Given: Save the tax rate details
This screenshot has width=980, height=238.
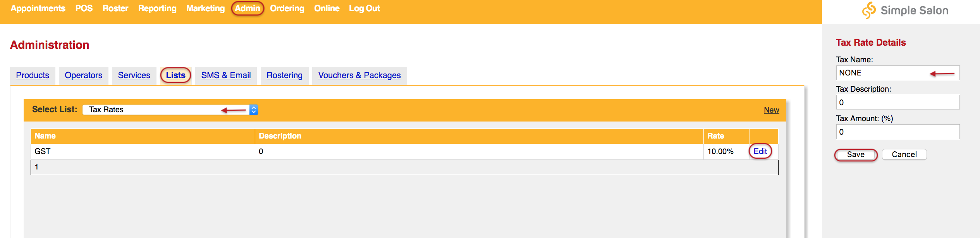Looking at the screenshot, I should (x=856, y=154).
